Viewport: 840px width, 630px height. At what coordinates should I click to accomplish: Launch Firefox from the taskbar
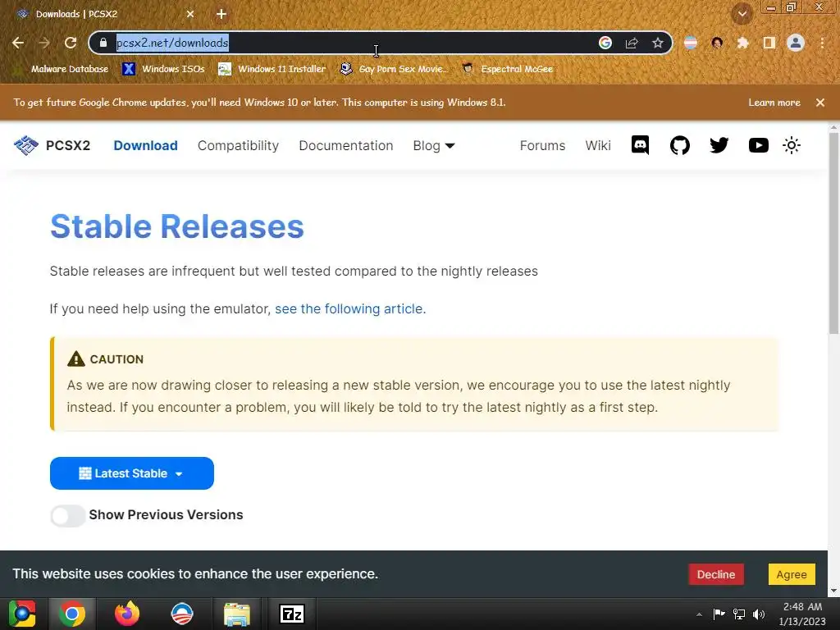pyautogui.click(x=127, y=614)
